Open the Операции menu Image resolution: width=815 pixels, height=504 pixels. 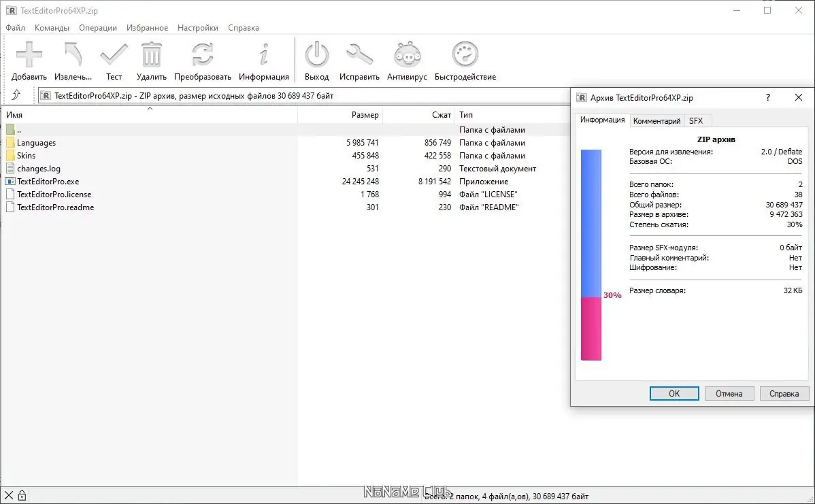[x=98, y=27]
